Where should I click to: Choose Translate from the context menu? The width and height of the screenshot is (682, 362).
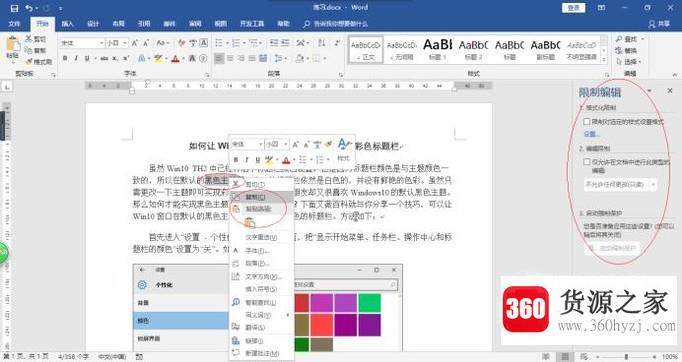(262, 327)
